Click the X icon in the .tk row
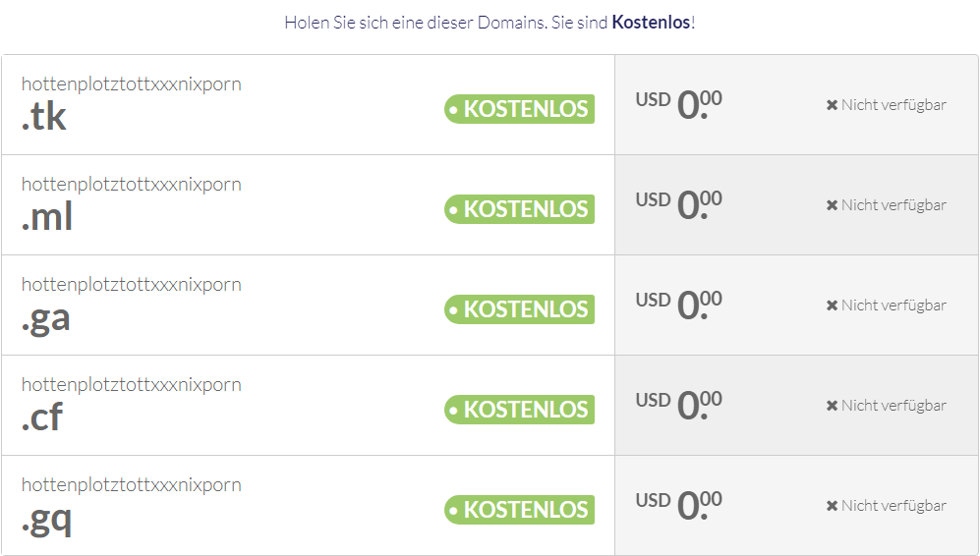The image size is (980, 556). pyautogui.click(x=832, y=105)
